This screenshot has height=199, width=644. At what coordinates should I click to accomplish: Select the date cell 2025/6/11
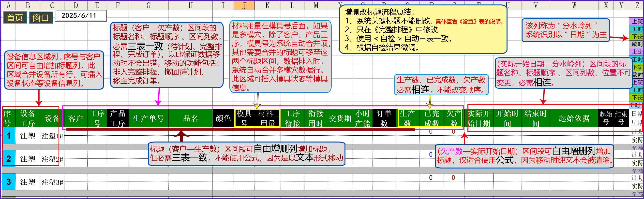[81, 16]
